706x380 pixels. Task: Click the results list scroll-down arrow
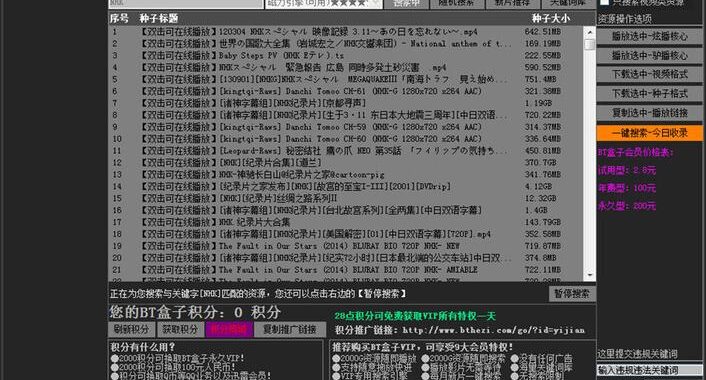click(x=589, y=275)
